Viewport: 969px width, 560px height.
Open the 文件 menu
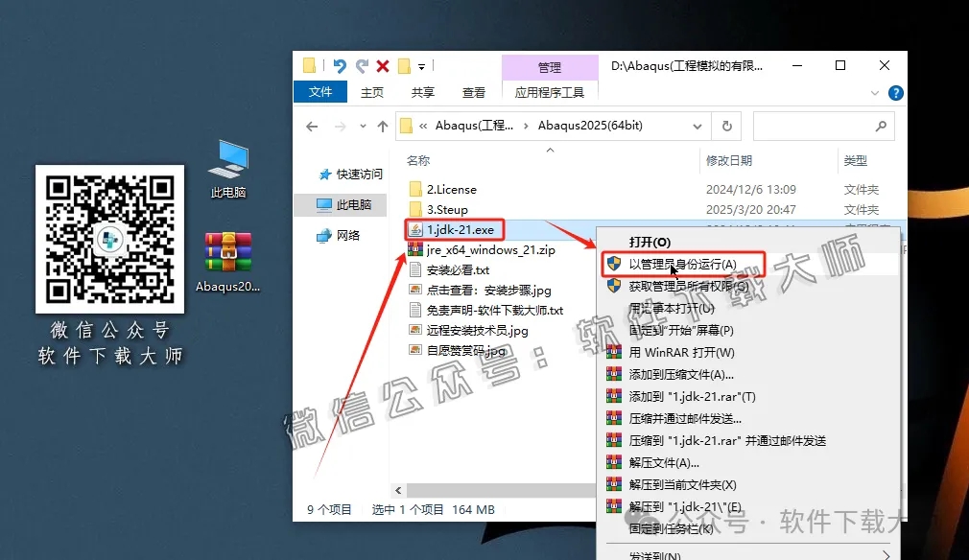click(319, 92)
